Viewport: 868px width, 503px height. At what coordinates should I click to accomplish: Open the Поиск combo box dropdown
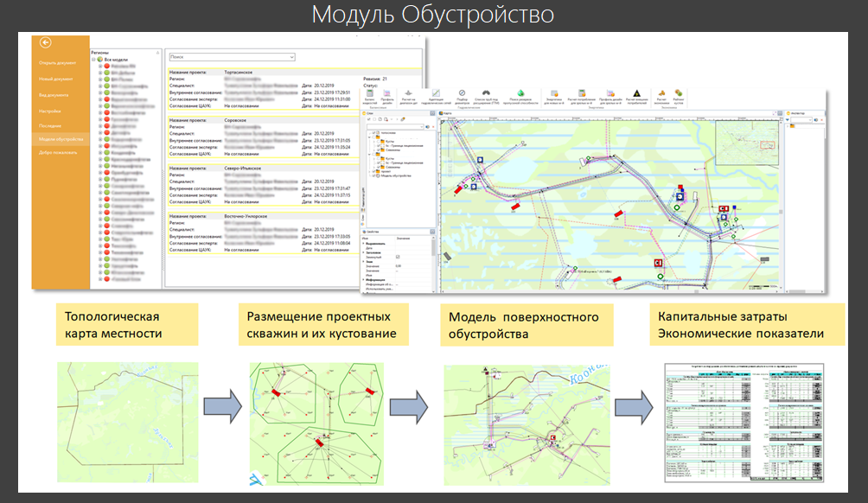[x=291, y=57]
